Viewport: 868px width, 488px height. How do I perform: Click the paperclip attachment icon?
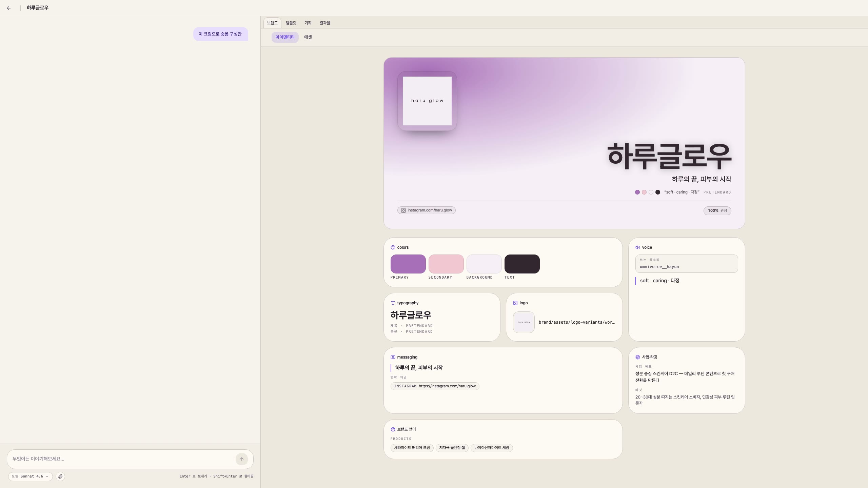[60, 476]
